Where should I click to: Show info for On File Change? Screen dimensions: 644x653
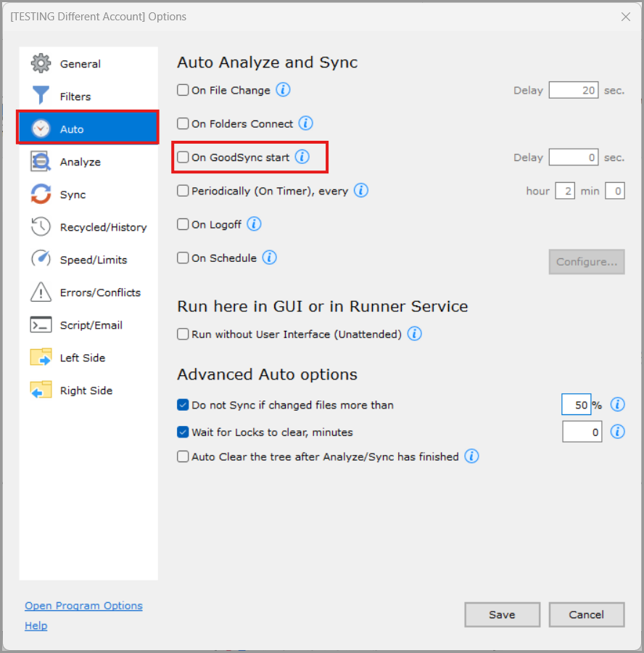point(283,89)
